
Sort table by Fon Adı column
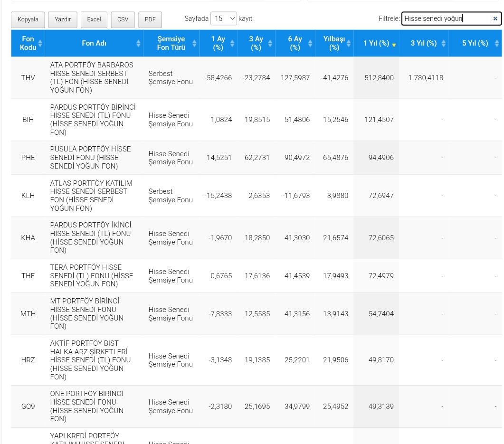[94, 43]
